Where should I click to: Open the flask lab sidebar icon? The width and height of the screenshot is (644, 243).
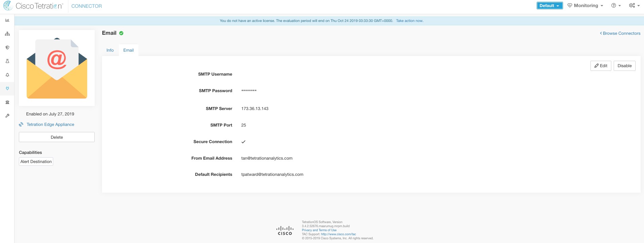(7, 61)
